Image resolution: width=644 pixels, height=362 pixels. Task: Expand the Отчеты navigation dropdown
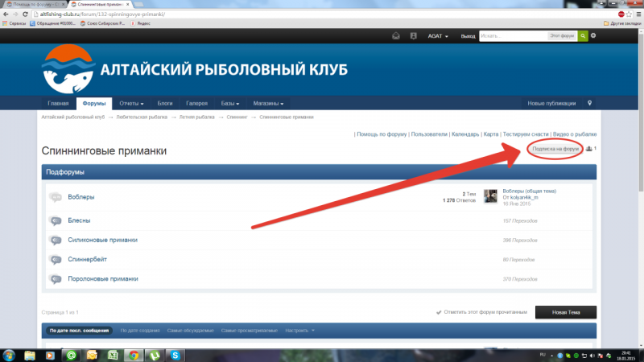point(131,104)
